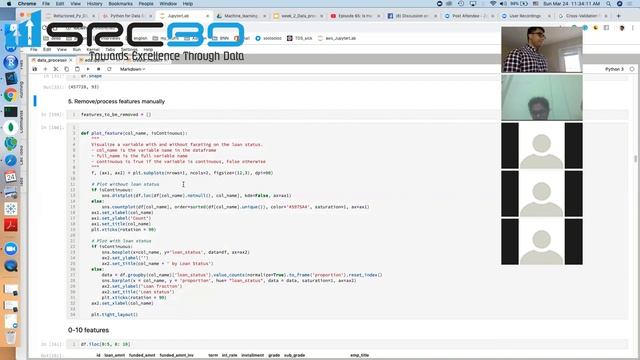Paste a cell using the toolbar clipboard icon

[77, 69]
